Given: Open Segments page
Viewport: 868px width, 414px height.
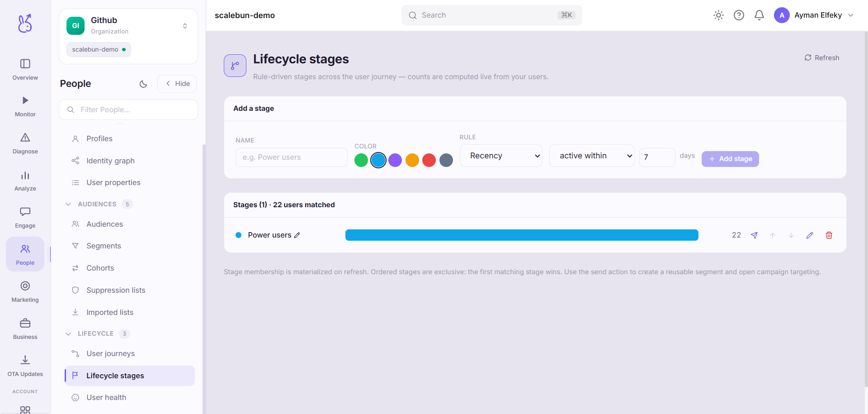Looking at the screenshot, I should [x=130, y=246].
